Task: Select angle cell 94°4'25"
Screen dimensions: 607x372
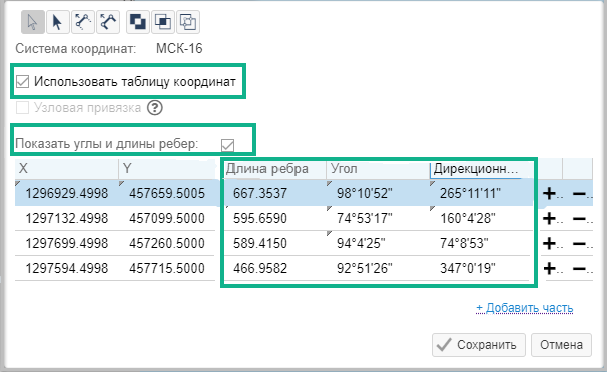Action: coord(378,243)
